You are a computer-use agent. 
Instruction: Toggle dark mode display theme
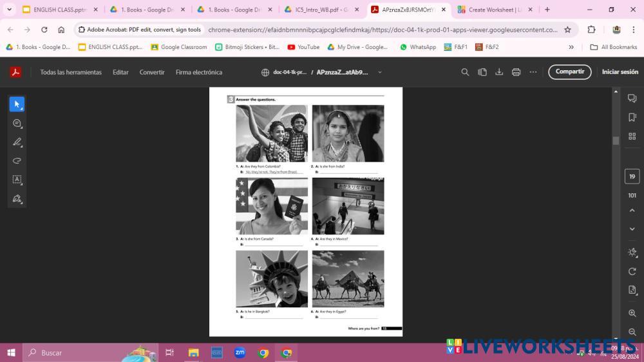coord(632,252)
